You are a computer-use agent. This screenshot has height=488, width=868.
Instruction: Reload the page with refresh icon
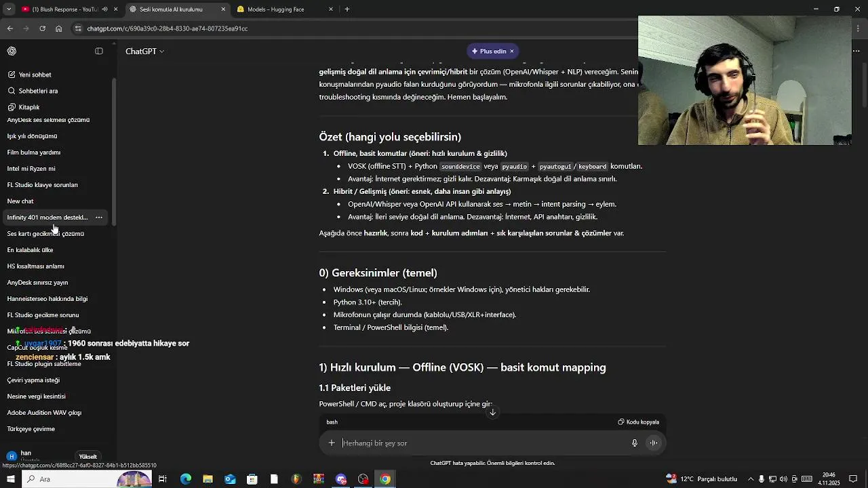(42, 28)
